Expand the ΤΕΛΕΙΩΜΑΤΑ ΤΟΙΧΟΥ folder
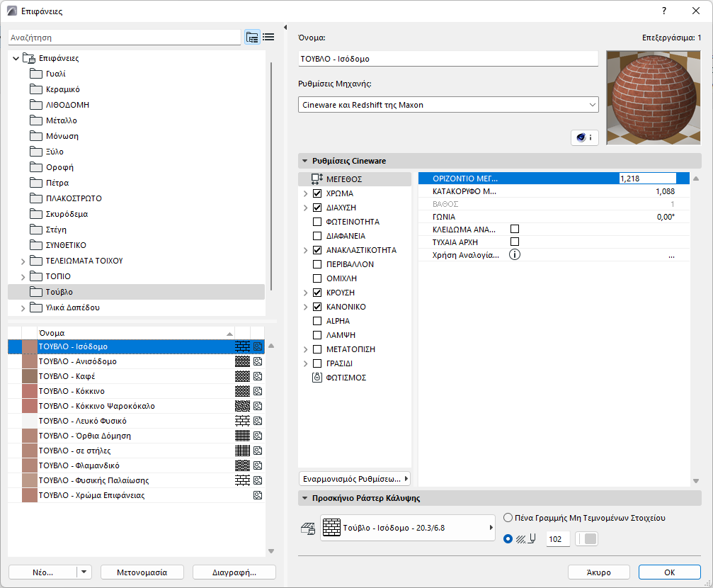This screenshot has width=713, height=588. (23, 261)
